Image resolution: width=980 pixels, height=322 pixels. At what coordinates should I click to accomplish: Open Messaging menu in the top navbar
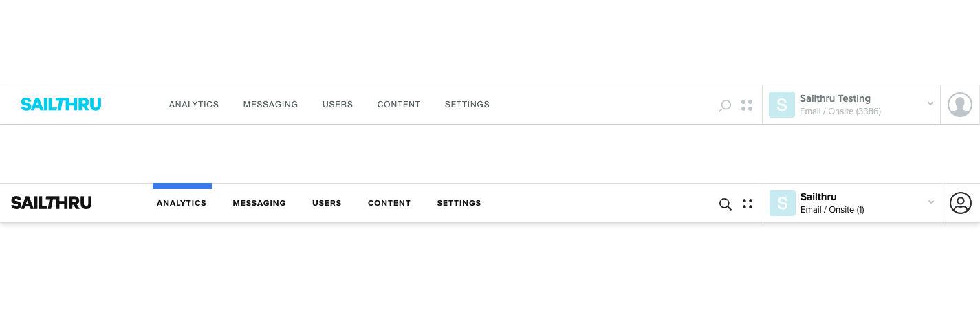[270, 105]
